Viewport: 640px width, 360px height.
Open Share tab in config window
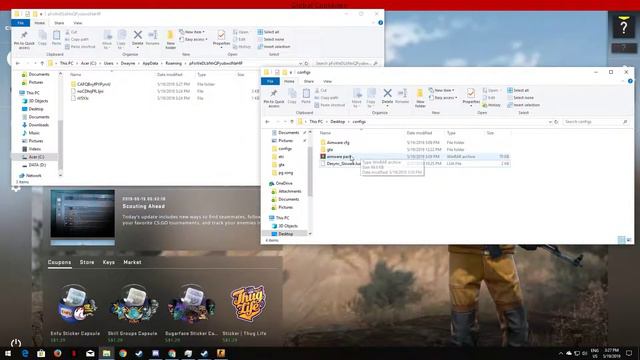tap(309, 81)
